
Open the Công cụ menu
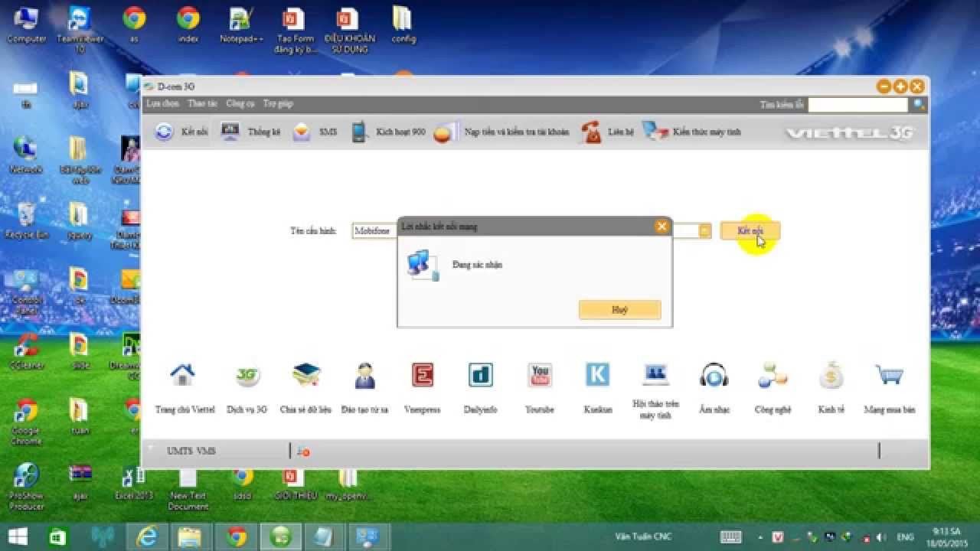click(240, 103)
